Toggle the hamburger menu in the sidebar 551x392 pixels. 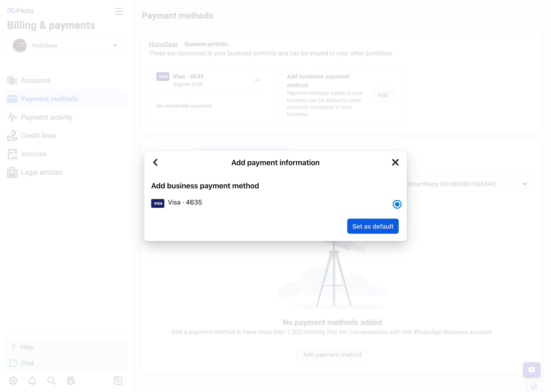click(119, 11)
